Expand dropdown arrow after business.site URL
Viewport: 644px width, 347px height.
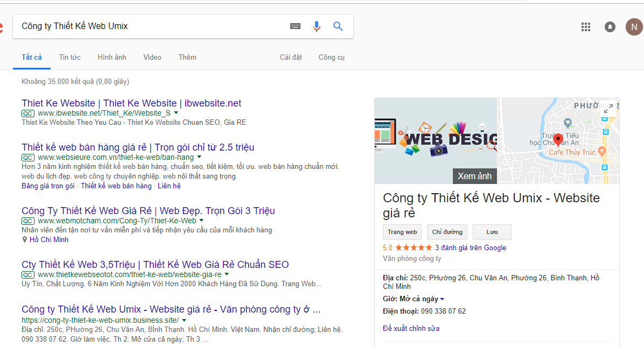(x=184, y=320)
